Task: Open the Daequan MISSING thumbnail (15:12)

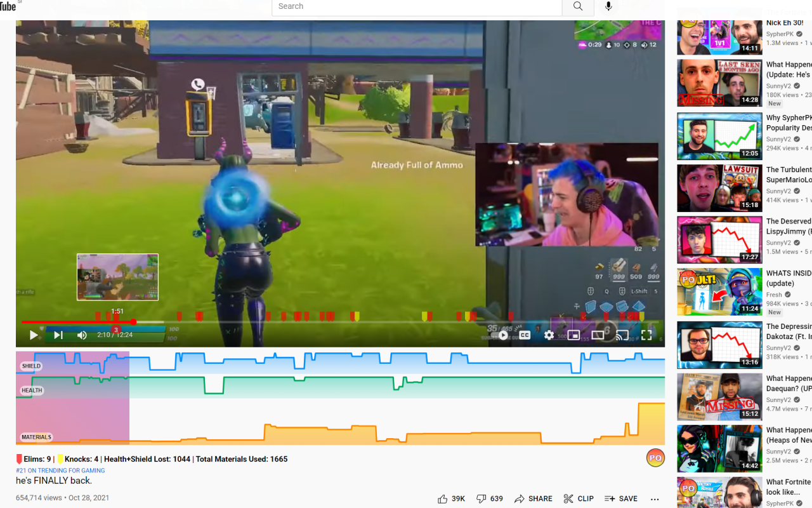Action: [719, 397]
